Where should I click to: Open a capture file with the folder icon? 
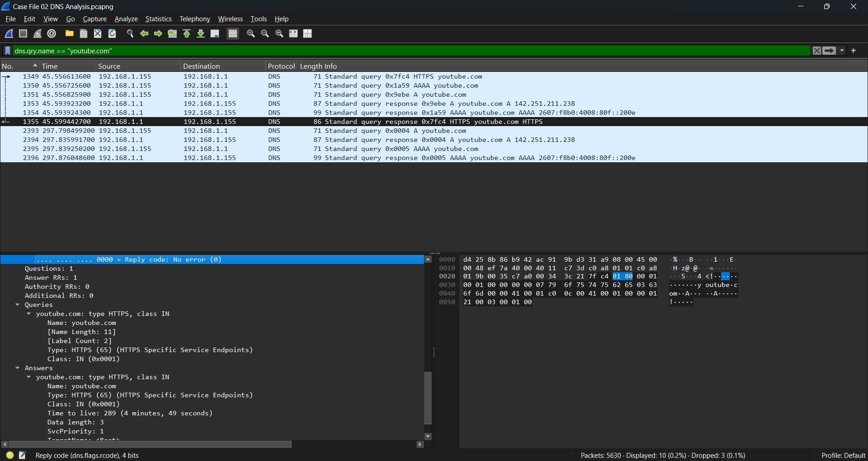click(69, 33)
